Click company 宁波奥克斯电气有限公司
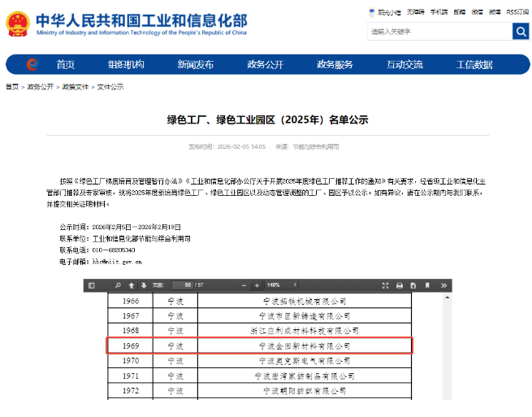This screenshot has width=532, height=417. point(305,361)
